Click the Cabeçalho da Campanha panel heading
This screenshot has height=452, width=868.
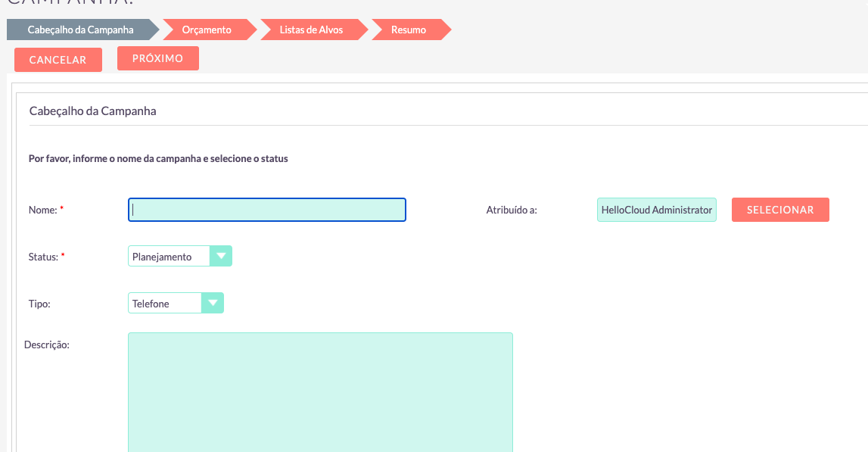92,111
